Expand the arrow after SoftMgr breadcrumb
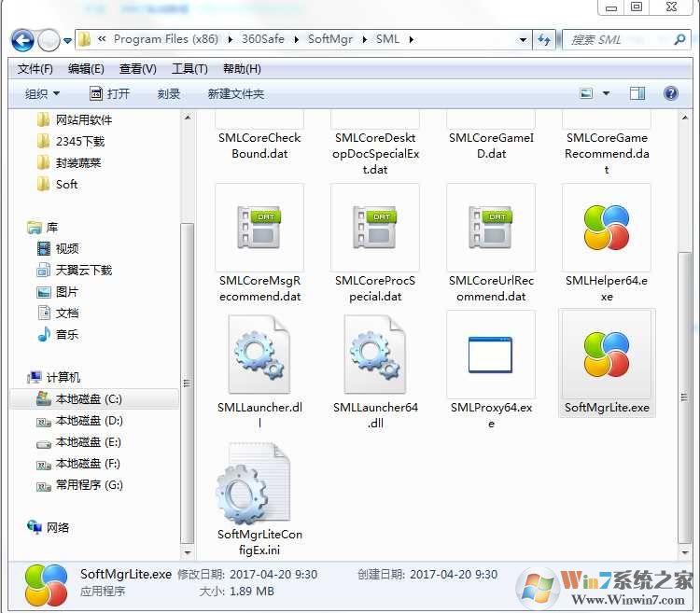700x613 pixels. (364, 40)
